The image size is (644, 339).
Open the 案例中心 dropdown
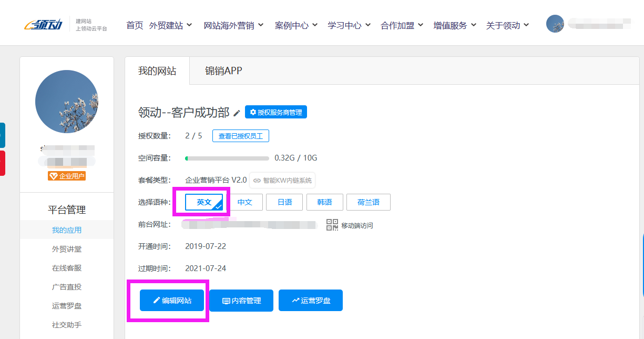coord(296,25)
